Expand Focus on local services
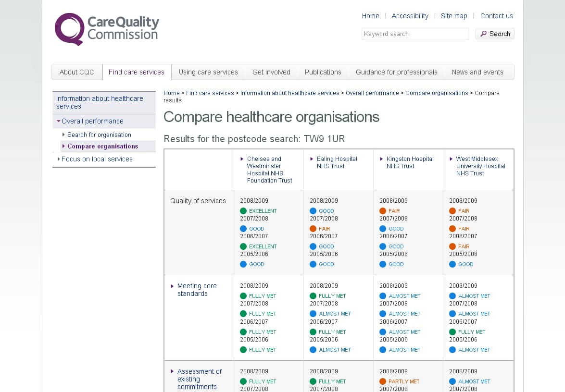The width and height of the screenshot is (565, 392). [x=59, y=159]
